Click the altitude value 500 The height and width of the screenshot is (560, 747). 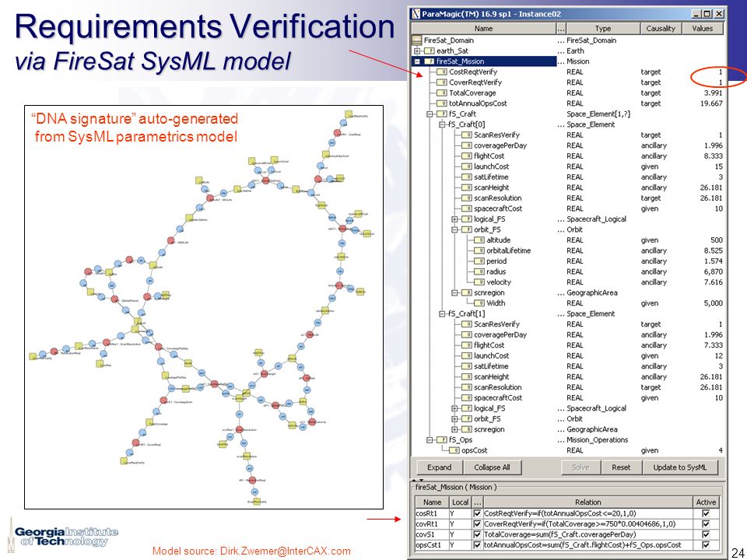click(x=716, y=240)
